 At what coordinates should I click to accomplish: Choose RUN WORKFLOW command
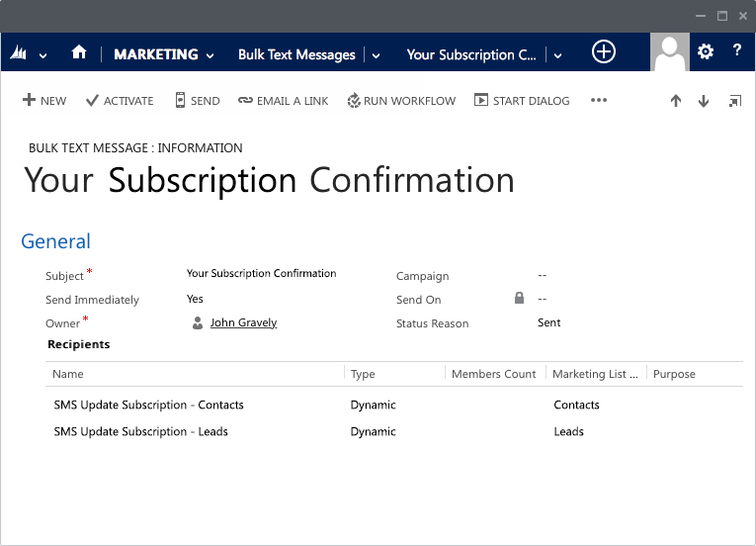click(401, 101)
